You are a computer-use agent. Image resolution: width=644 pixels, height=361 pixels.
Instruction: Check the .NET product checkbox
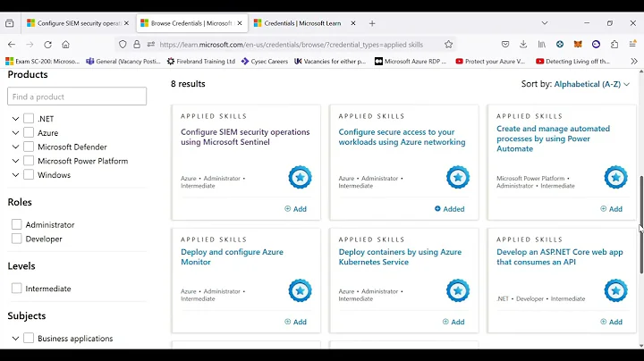pos(29,119)
